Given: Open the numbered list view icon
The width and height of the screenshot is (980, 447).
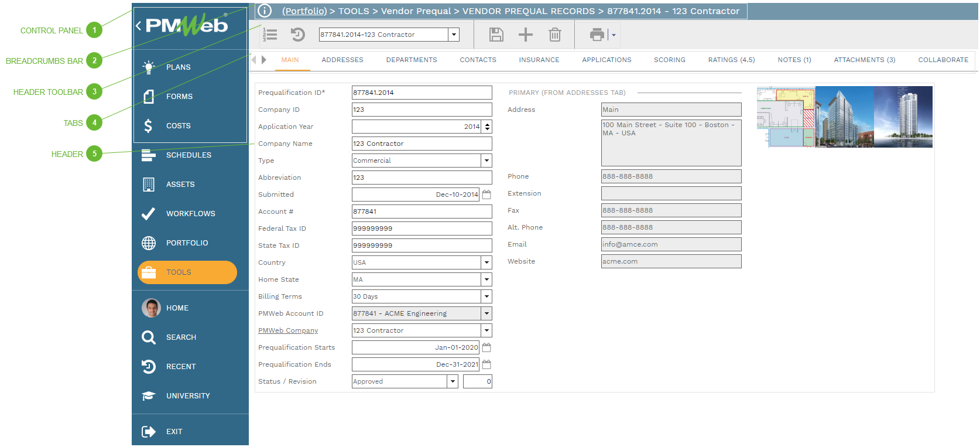Looking at the screenshot, I should click(270, 35).
